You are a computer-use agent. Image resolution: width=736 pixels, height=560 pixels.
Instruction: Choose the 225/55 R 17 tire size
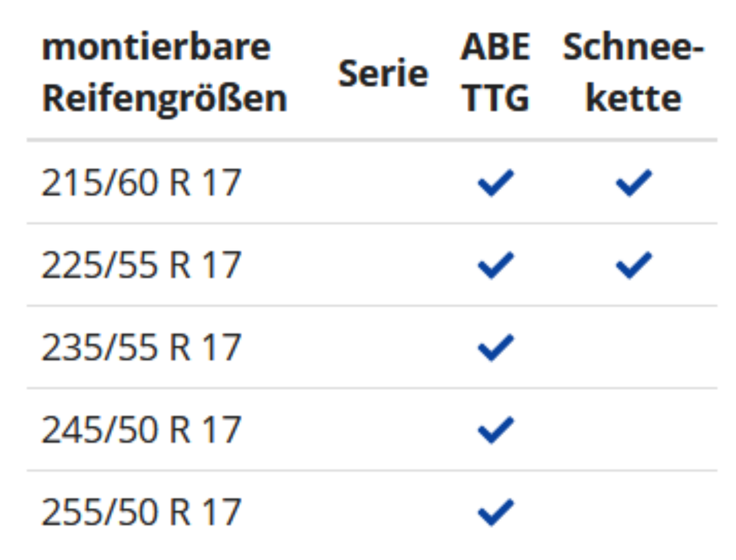[141, 266]
